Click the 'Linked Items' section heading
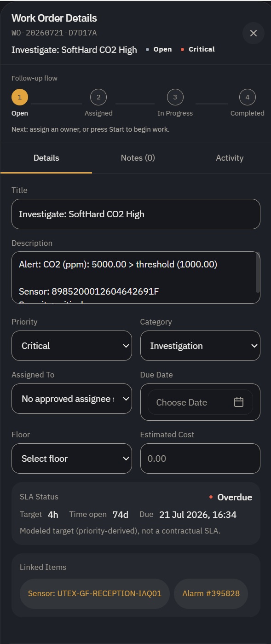Screen dimensions: 271x644 click(x=43, y=567)
